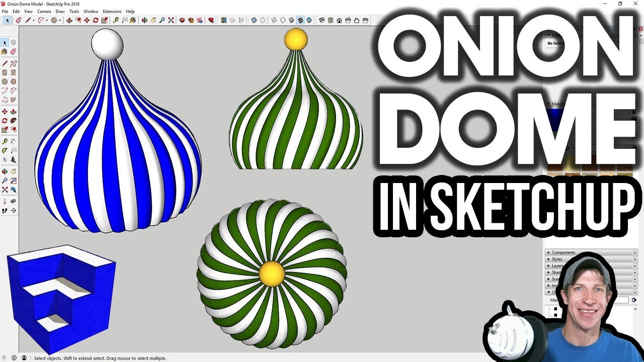The width and height of the screenshot is (644, 362).
Task: Close the Layers panel with its X
Action: pos(635,266)
